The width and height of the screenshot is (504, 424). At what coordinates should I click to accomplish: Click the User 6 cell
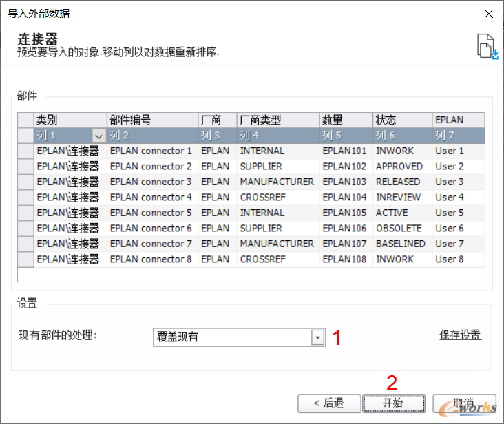pyautogui.click(x=459, y=229)
